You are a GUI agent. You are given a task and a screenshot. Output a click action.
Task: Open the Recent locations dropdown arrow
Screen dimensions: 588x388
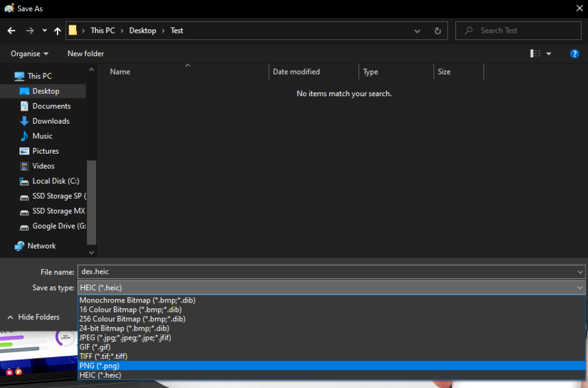(x=45, y=30)
